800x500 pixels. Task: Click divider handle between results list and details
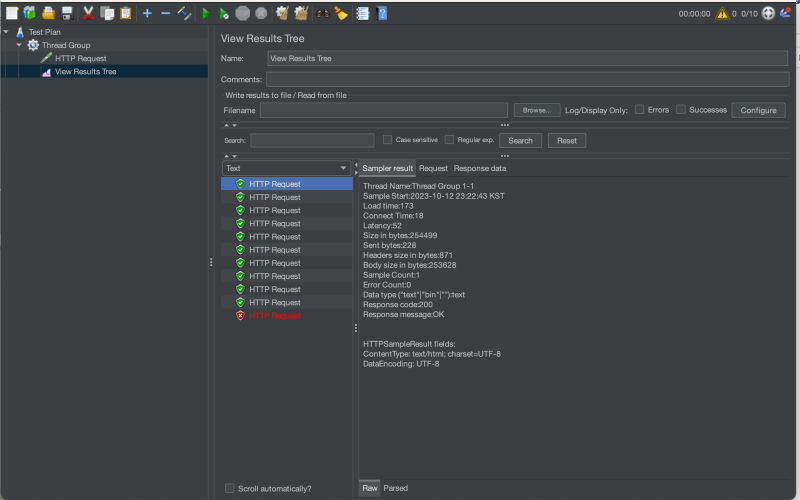[x=356, y=328]
